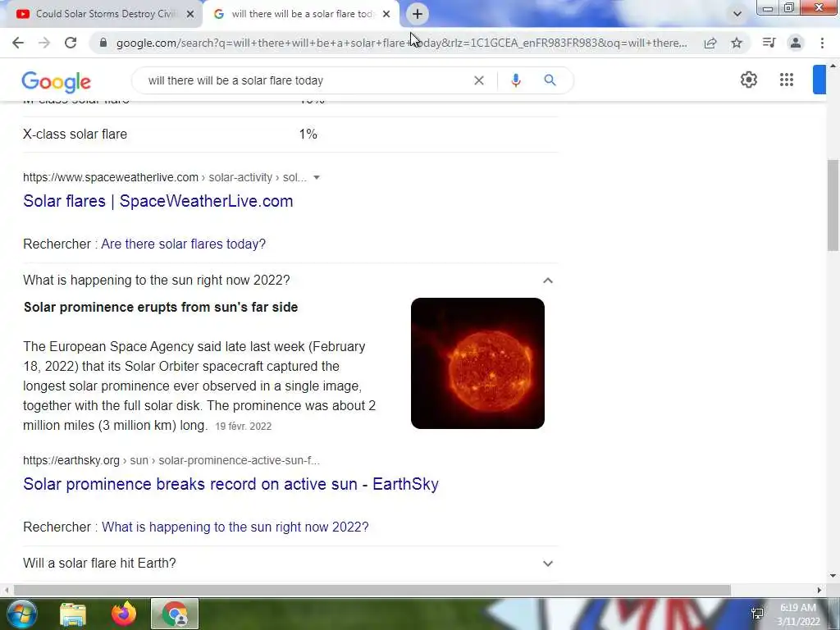Click the earthsky.org breadcrumb URL
The height and width of the screenshot is (630, 840).
coord(171,460)
